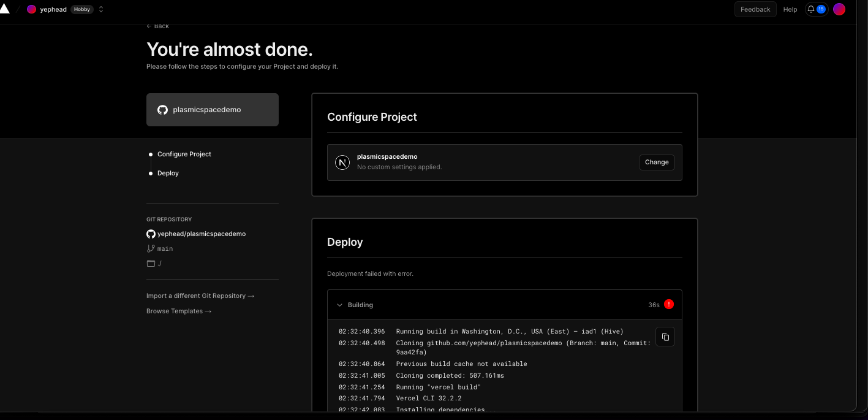Screen dimensions: 868x420
Task: Open the yephead team switcher chevrons
Action: 101,9
